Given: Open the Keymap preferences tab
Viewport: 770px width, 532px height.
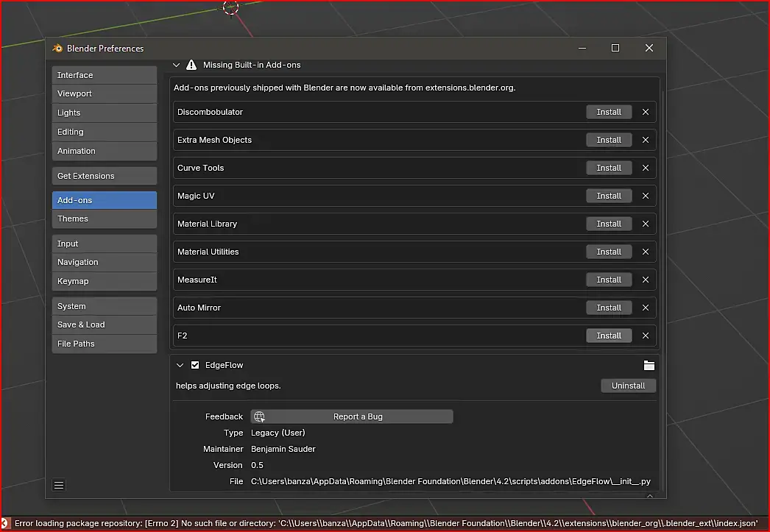Looking at the screenshot, I should (x=104, y=281).
